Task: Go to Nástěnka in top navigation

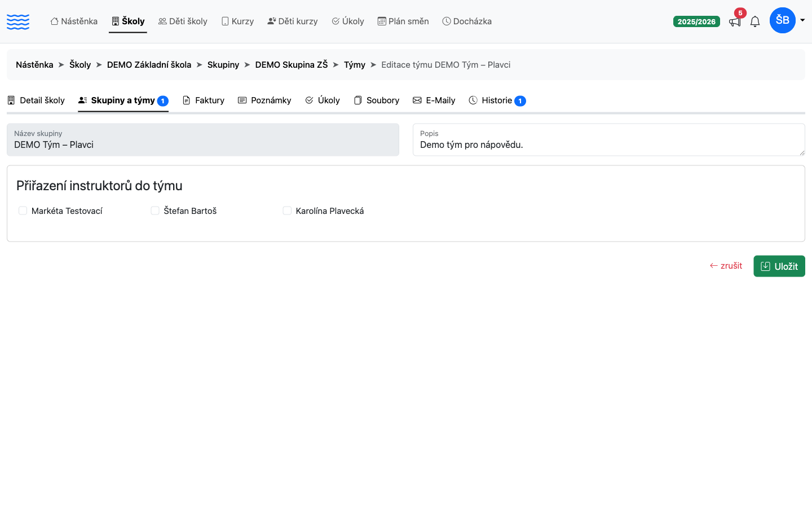Action: [74, 21]
